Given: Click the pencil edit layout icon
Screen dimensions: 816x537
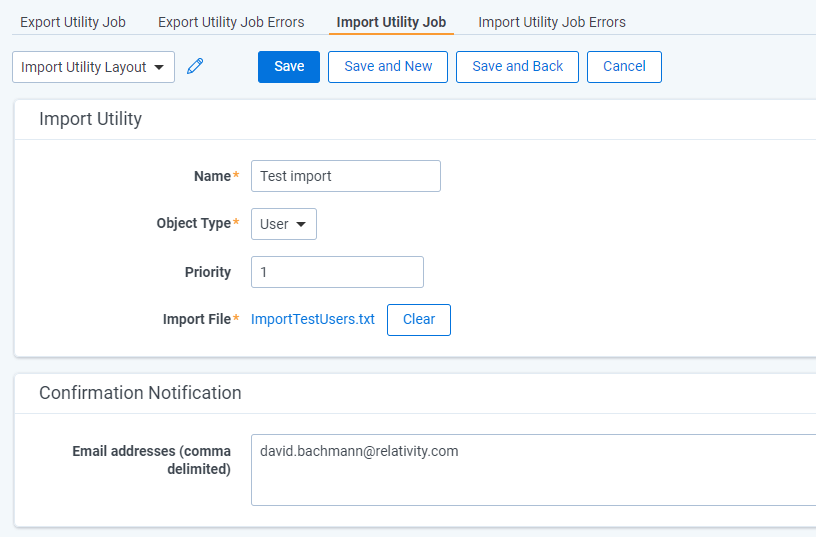Looking at the screenshot, I should coord(195,66).
